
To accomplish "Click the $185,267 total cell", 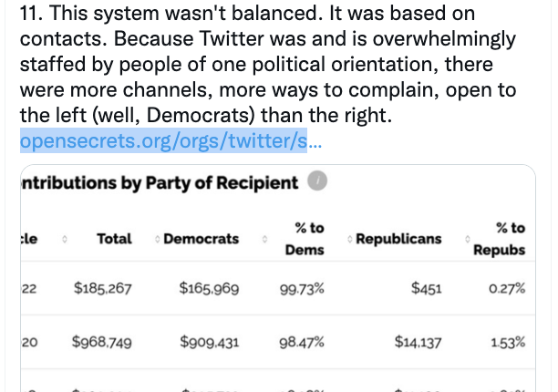I will coord(102,288).
